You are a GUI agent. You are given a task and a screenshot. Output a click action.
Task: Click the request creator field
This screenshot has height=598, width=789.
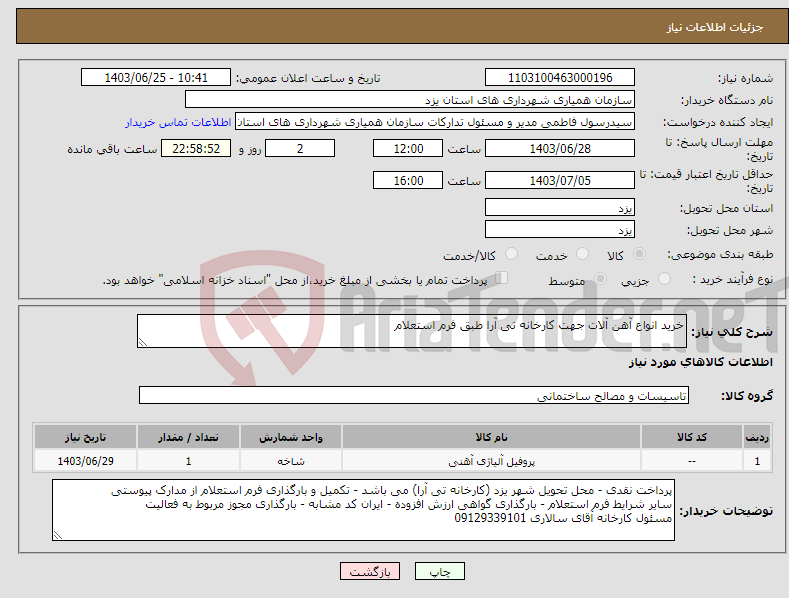point(435,121)
